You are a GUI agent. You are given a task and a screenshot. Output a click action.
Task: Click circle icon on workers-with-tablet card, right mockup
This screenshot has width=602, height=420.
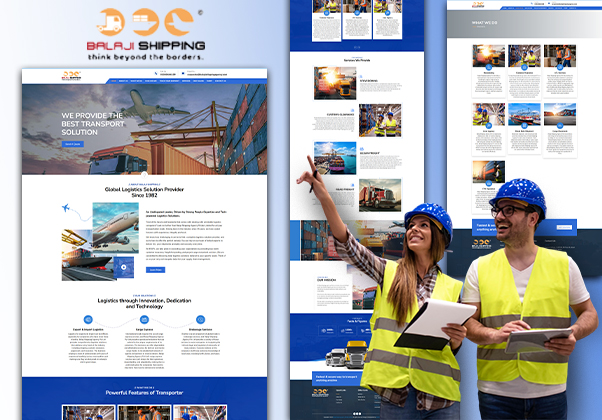(489, 126)
